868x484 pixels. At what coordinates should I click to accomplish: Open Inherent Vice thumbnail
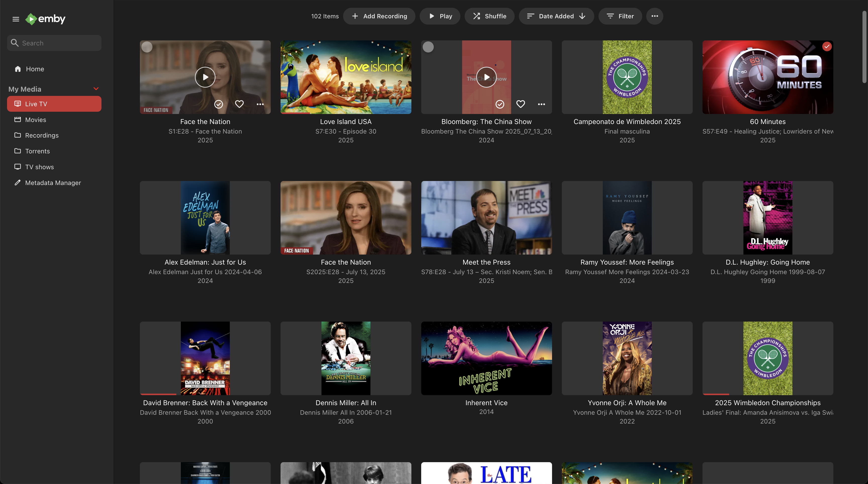coord(486,358)
